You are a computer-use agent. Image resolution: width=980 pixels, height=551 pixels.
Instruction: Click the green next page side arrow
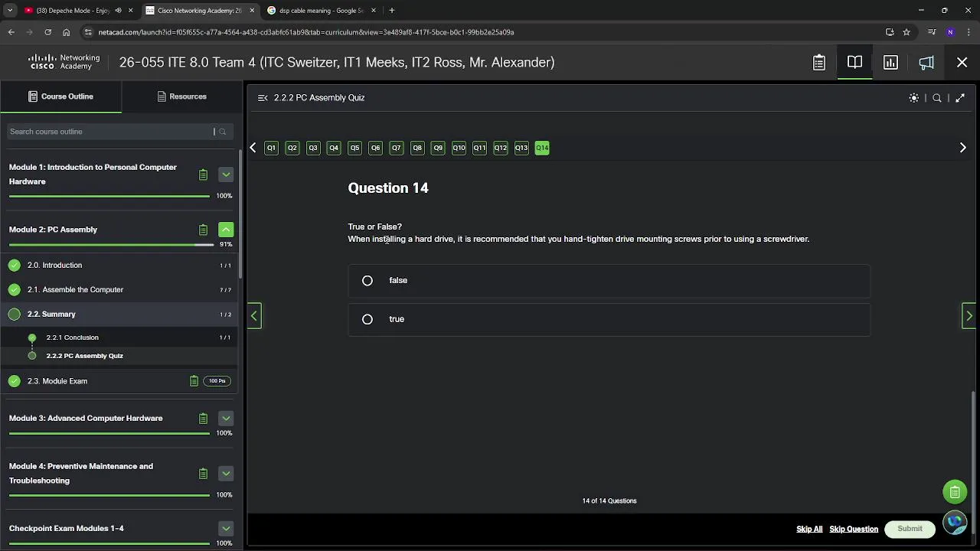(x=969, y=316)
